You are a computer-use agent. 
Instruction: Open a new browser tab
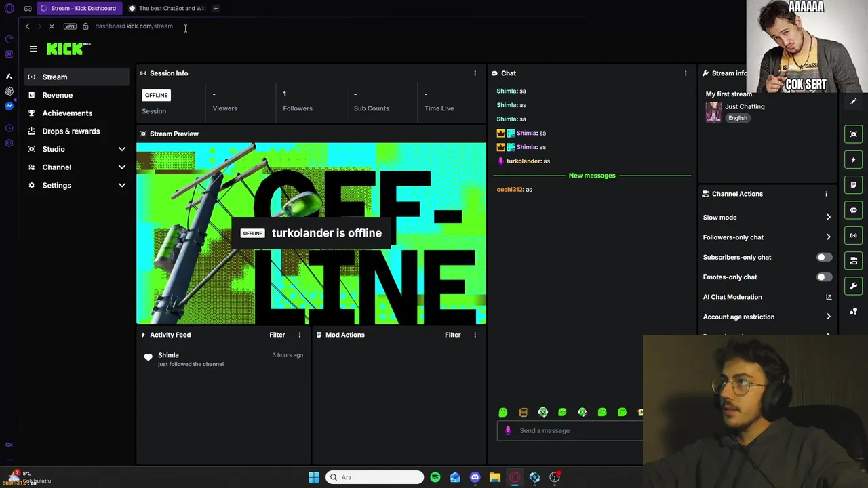coord(216,8)
